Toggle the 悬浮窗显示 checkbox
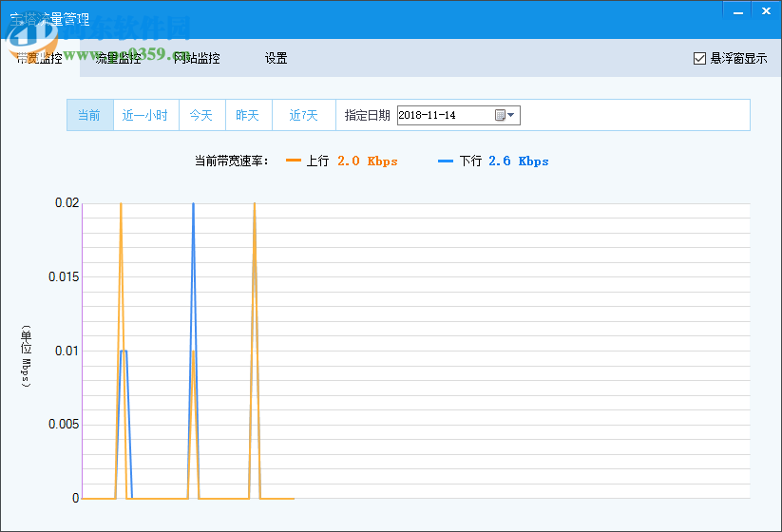 tap(699, 58)
